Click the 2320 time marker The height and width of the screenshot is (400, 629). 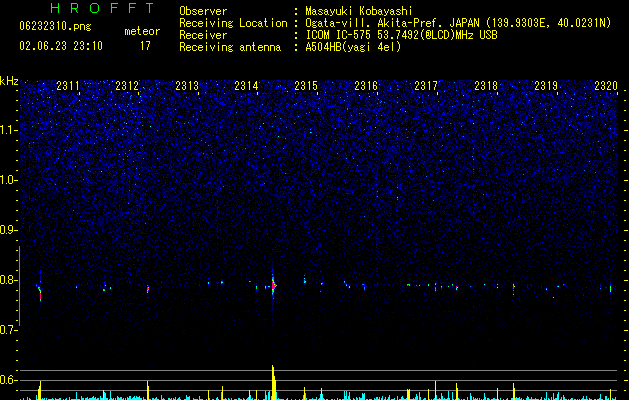tap(606, 86)
